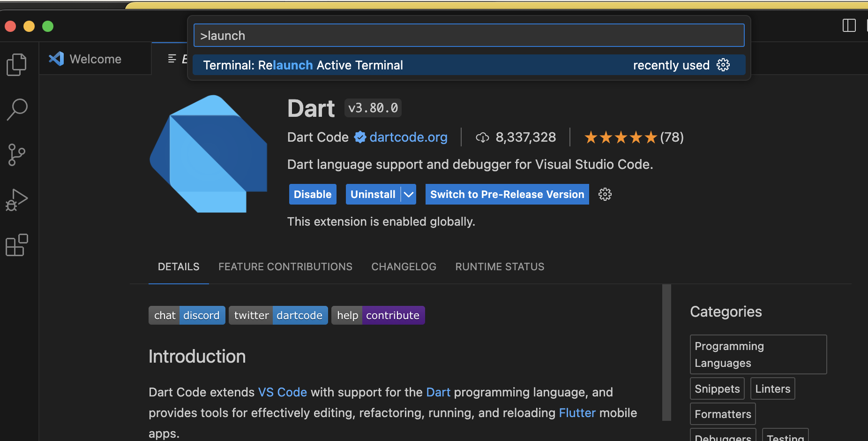
Task: Open the twitter dartcode badge
Action: (x=278, y=315)
